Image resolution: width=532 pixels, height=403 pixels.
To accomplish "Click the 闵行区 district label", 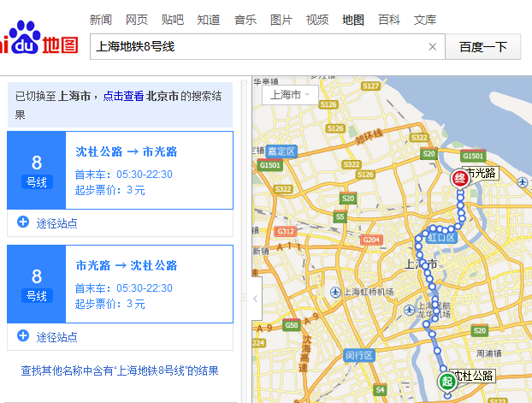I will 359,355.
